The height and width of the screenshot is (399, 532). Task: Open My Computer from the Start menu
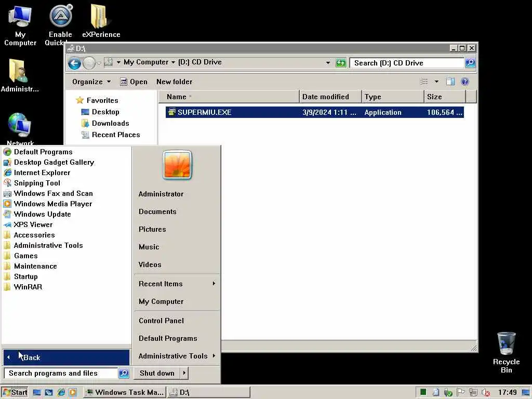(161, 302)
